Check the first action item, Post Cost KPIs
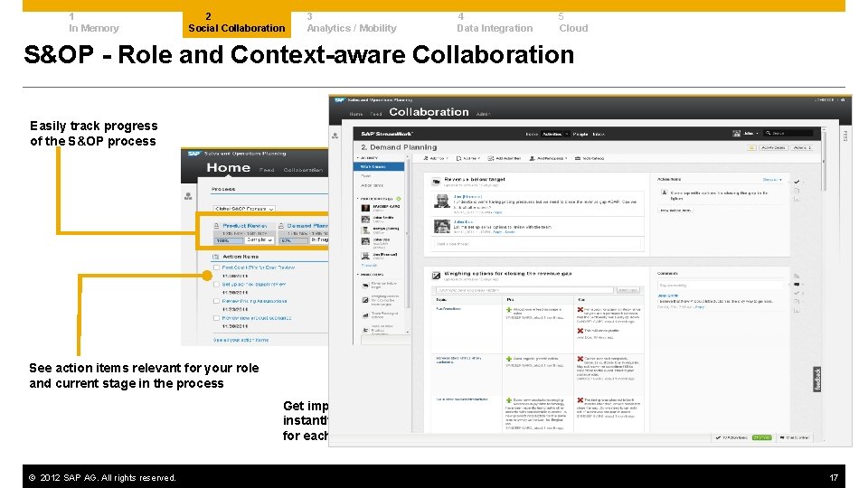Image resolution: width=868 pixels, height=488 pixels. click(216, 267)
